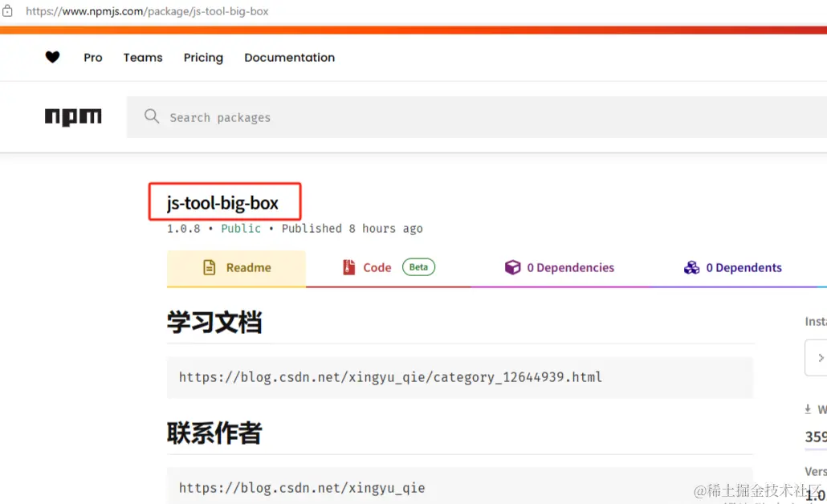The height and width of the screenshot is (504, 827).
Task: Click the category_12644939.html URL code block
Action: pos(460,377)
